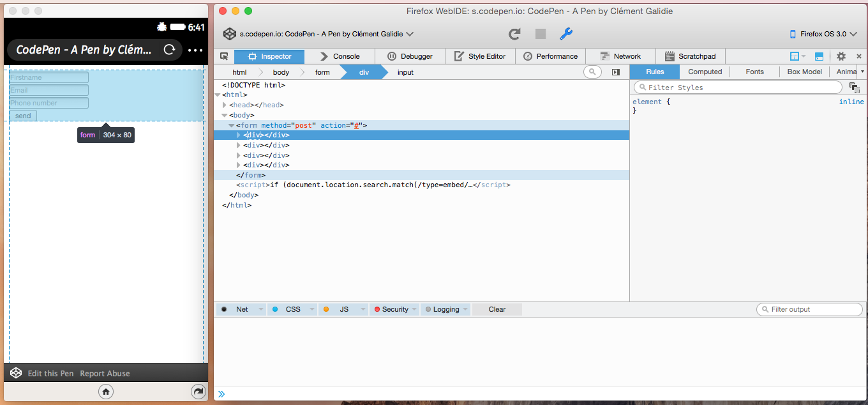Switch to the Inspector tool tab

(x=269, y=56)
